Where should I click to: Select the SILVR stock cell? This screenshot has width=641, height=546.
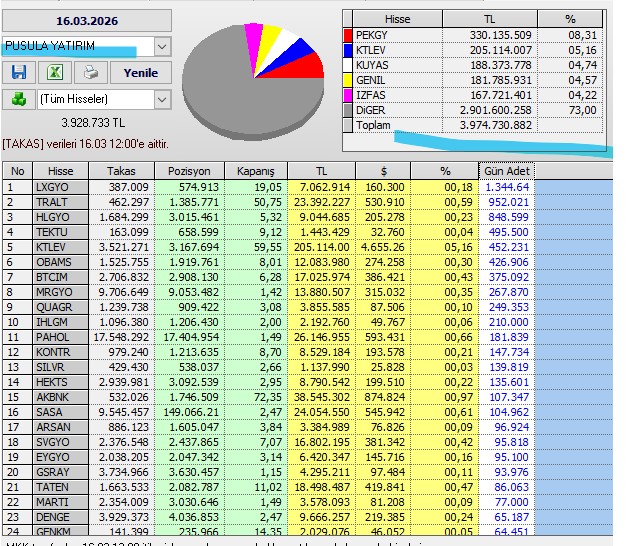coord(61,367)
